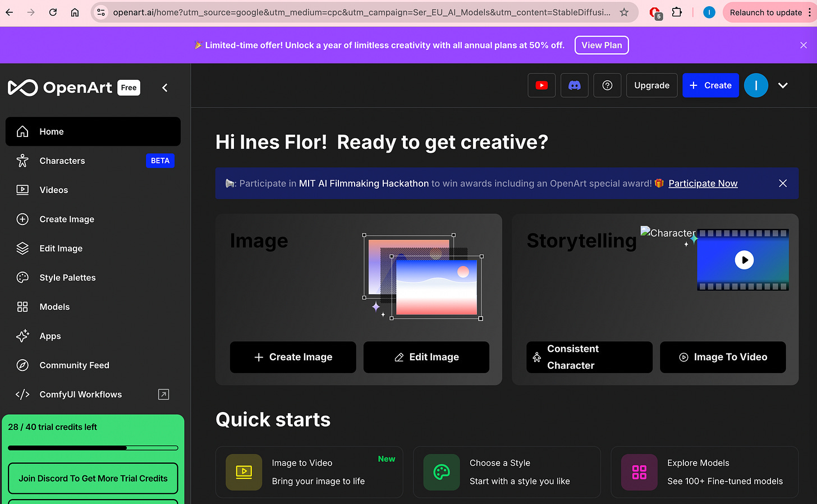
Task: Open the red ad blocker extension
Action: pos(655,13)
